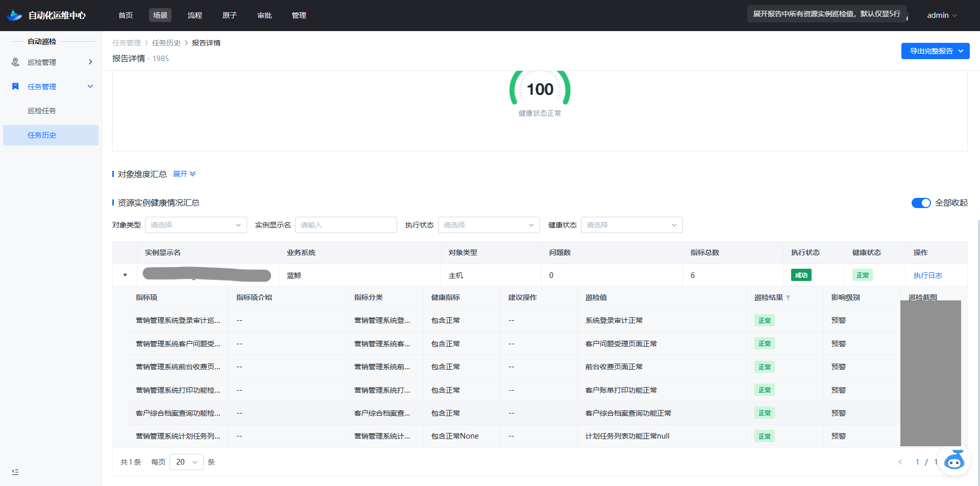Open the 执行状态 dropdown filter
This screenshot has width=980, height=486.
488,225
